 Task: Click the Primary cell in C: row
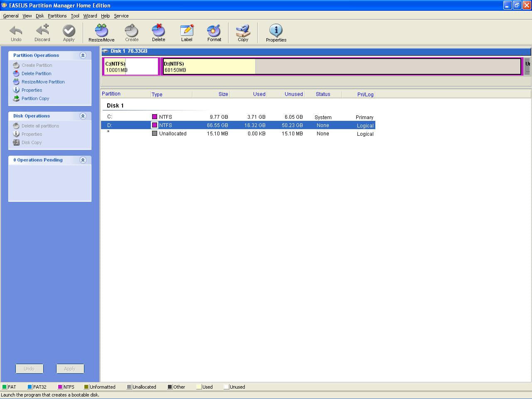click(365, 117)
